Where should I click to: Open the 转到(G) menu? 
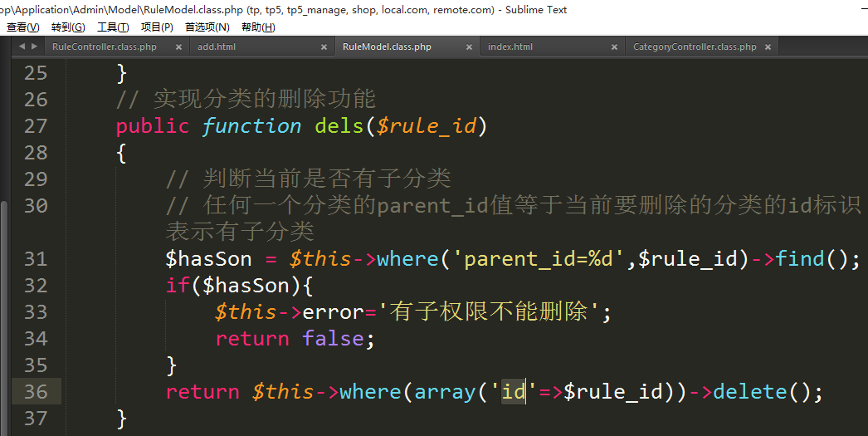click(x=68, y=27)
